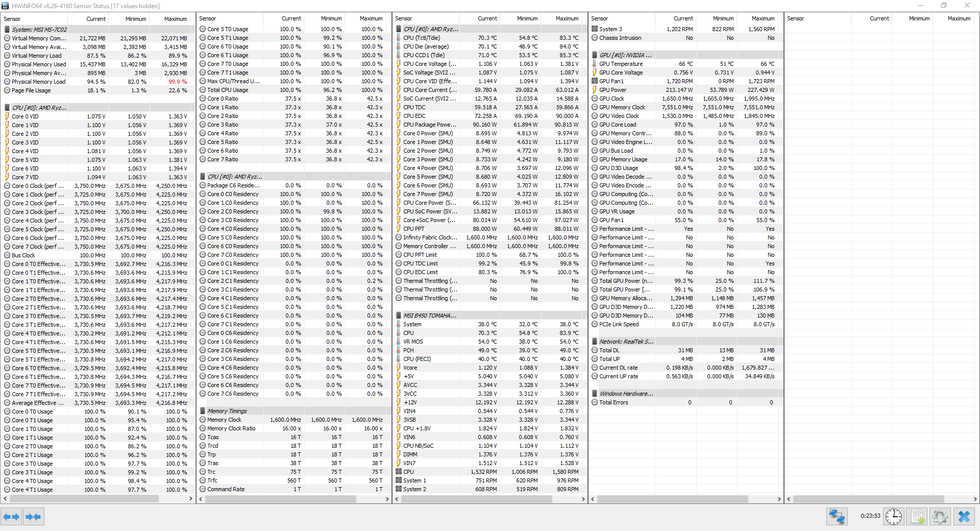This screenshot has width=980, height=531.
Task: Select the CPU PPT Limit row
Action: 489,255
